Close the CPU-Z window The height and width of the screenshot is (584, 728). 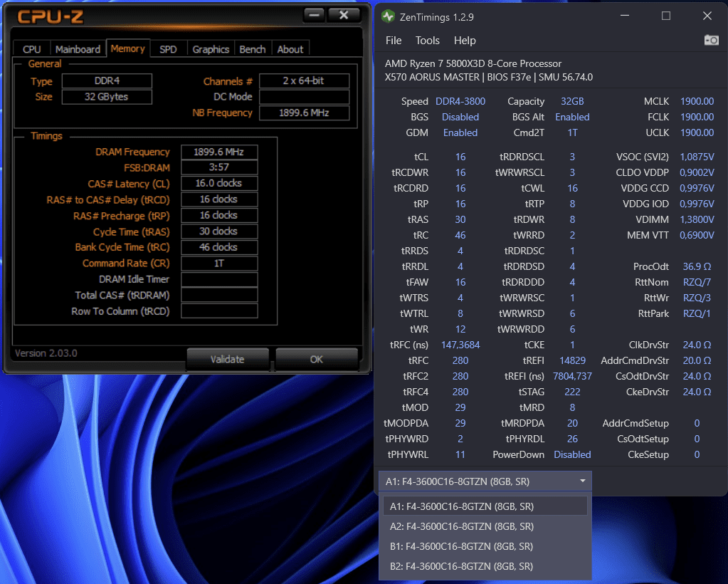pos(344,15)
